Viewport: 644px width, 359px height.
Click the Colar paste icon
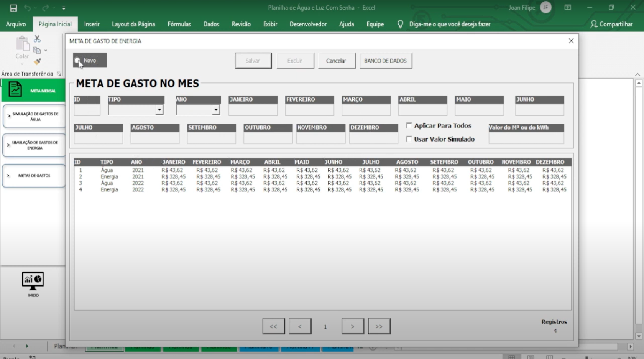22,44
